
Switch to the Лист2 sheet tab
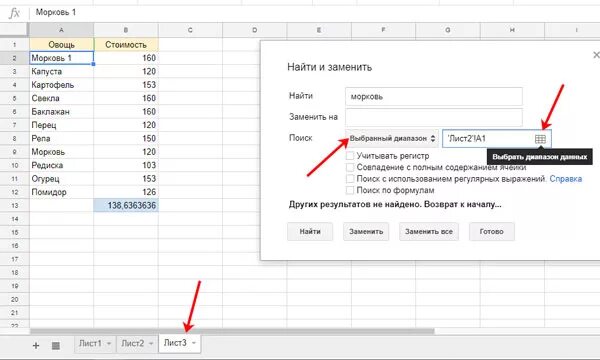132,343
